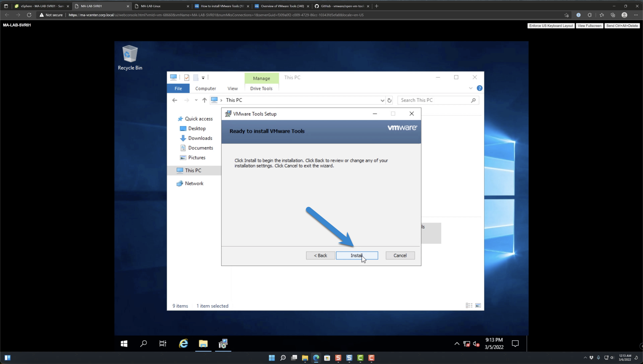The image size is (643, 364).
Task: Click the browser address bar URL
Action: coord(216,15)
